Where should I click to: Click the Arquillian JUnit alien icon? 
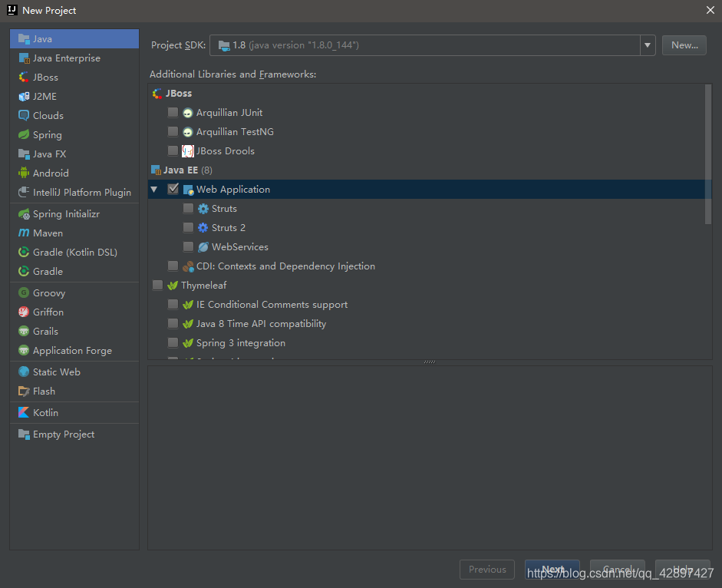coord(188,113)
